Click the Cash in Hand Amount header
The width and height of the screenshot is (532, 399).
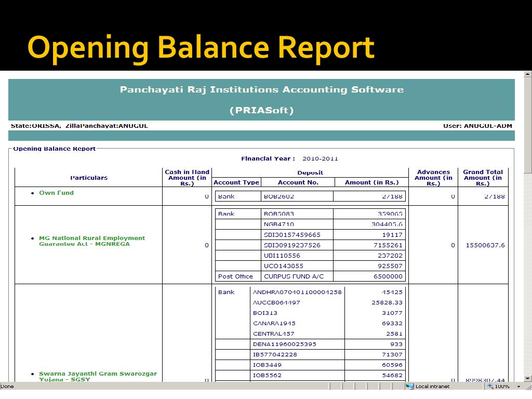pyautogui.click(x=187, y=178)
